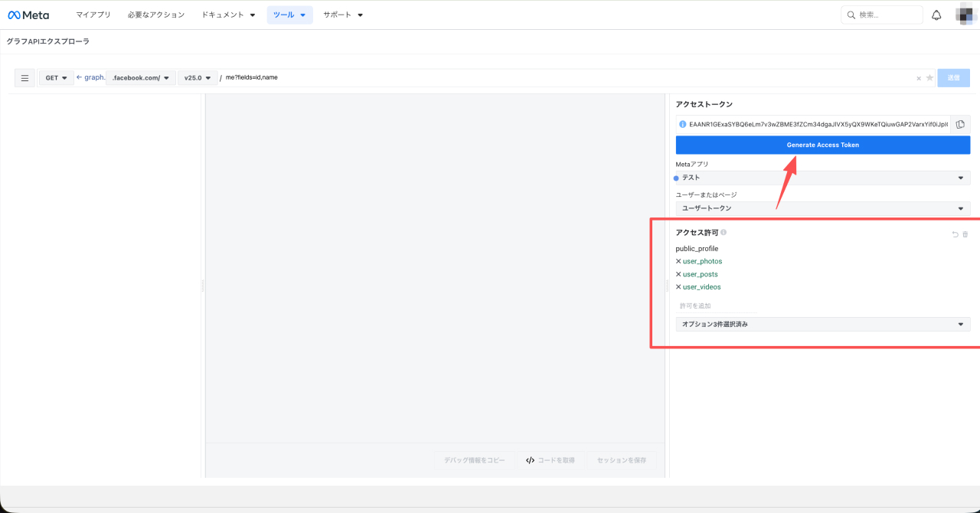Screen dimensions: 980x513
Task: Click the permissions undo arrow icon
Action: (x=955, y=234)
